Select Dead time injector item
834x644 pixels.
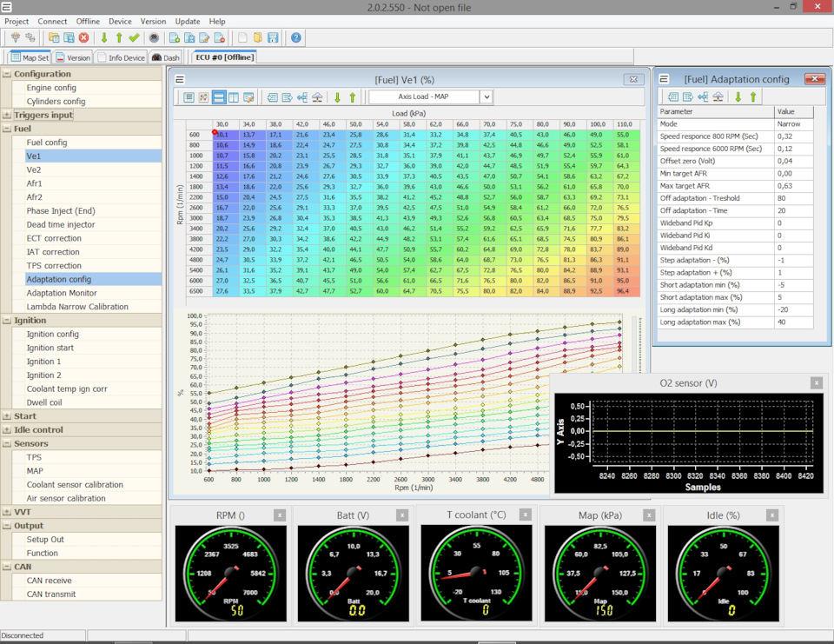pyautogui.click(x=61, y=224)
